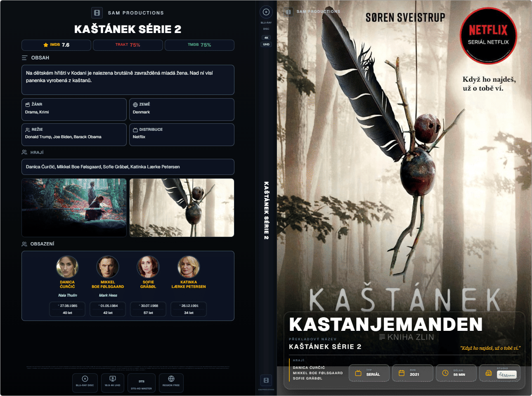
Task: Click the building icon in the STUDIO badge
Action: (x=489, y=373)
